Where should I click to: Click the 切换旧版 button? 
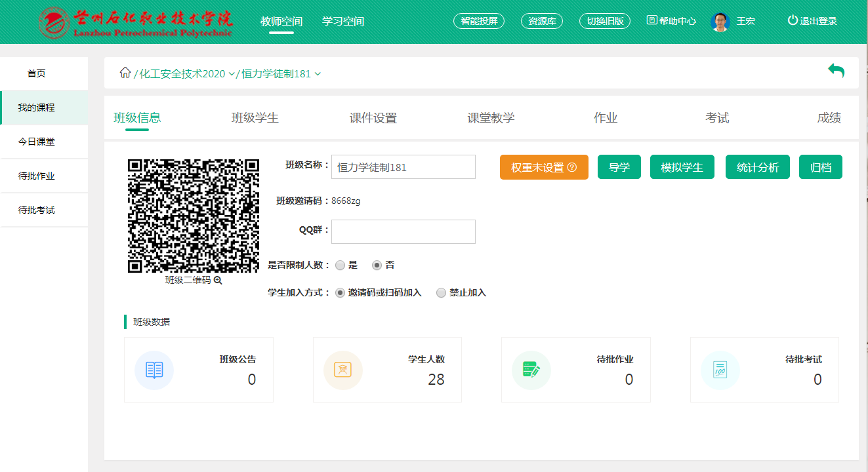(x=605, y=21)
